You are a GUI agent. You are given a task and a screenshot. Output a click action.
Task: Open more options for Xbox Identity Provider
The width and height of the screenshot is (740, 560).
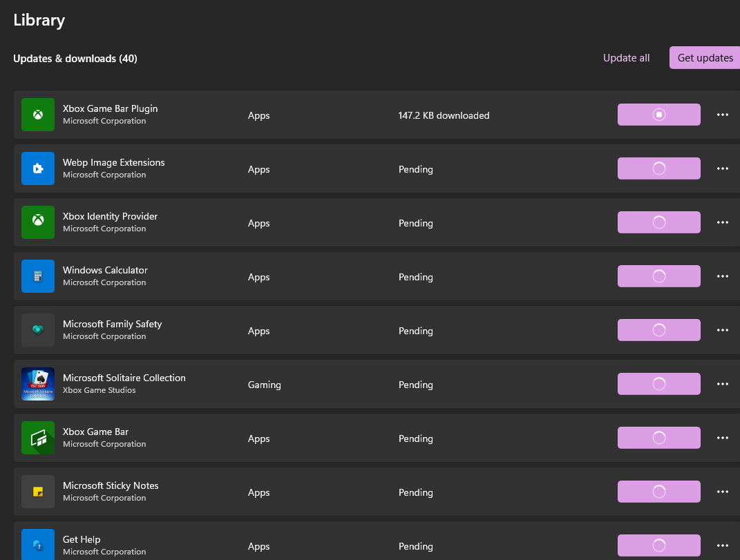point(723,222)
